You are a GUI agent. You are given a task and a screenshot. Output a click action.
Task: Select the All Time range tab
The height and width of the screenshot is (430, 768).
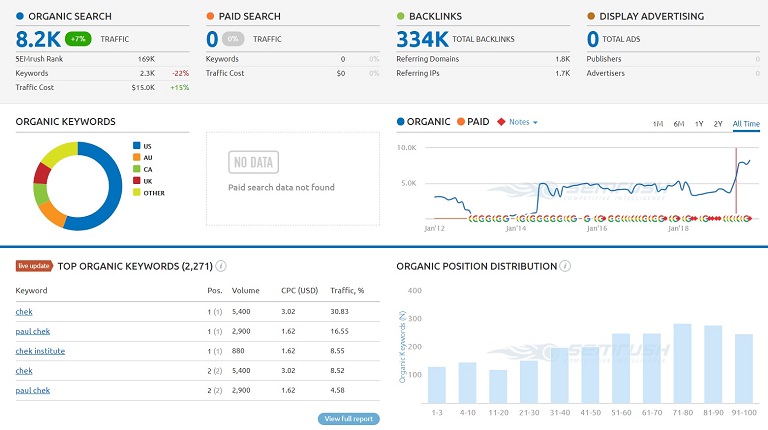tap(746, 124)
